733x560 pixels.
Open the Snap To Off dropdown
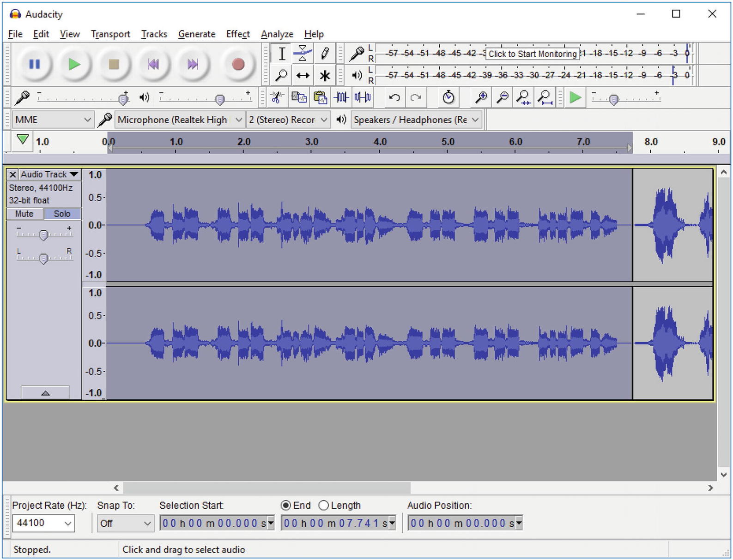pyautogui.click(x=125, y=523)
